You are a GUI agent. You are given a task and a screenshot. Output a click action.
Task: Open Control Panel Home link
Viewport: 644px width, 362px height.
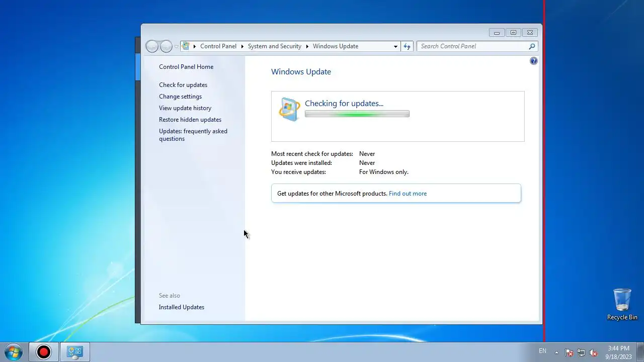click(186, 67)
